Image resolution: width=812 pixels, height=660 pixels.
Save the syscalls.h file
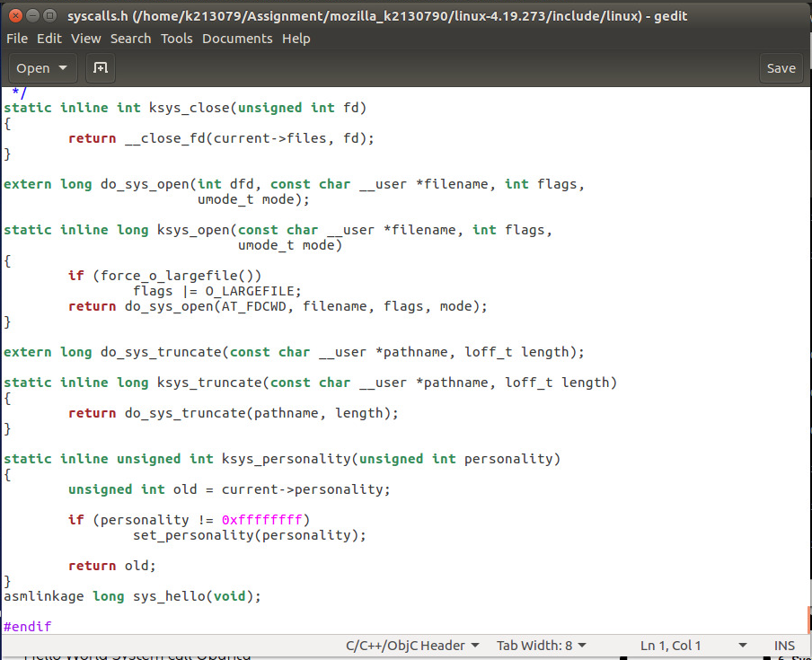[781, 67]
